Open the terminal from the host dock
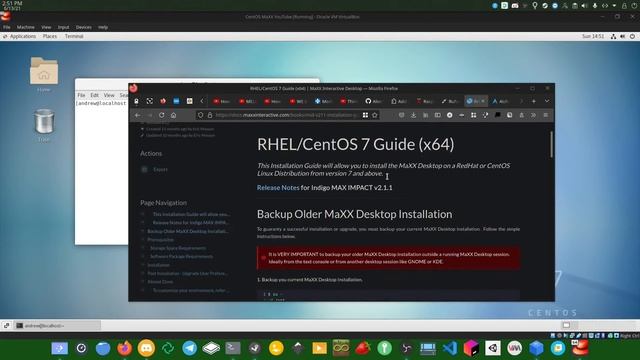 click(233, 348)
